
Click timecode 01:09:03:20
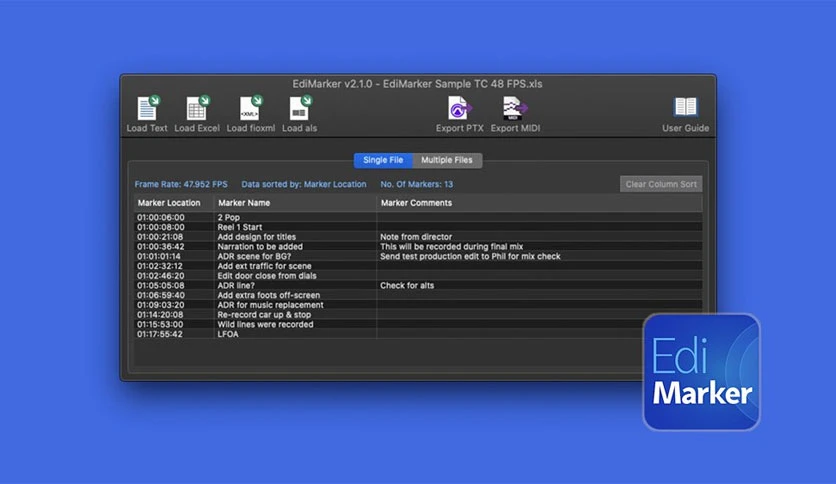[160, 305]
